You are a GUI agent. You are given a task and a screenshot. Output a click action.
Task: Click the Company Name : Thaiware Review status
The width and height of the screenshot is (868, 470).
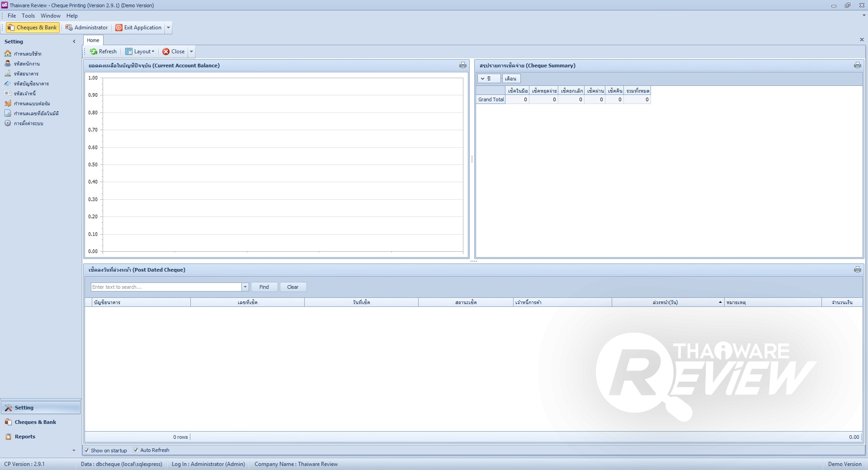tap(296, 464)
